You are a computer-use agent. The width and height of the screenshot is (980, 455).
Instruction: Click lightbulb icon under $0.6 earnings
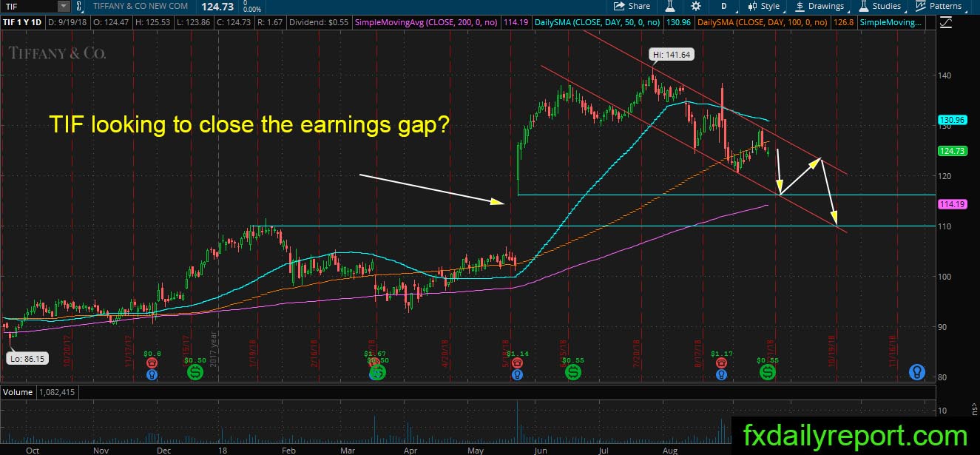coord(152,374)
